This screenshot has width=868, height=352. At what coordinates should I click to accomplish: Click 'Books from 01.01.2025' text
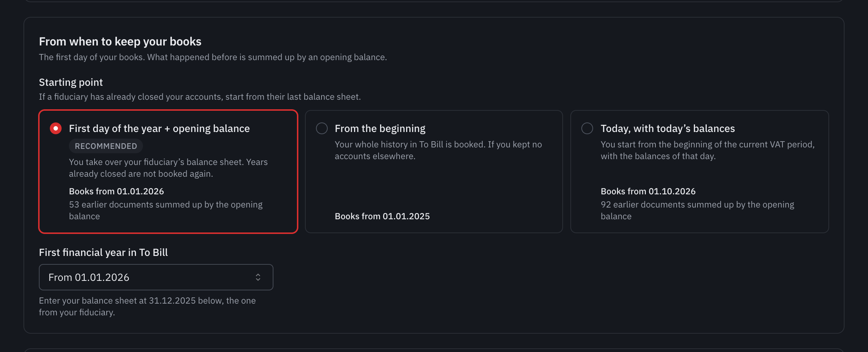[382, 216]
